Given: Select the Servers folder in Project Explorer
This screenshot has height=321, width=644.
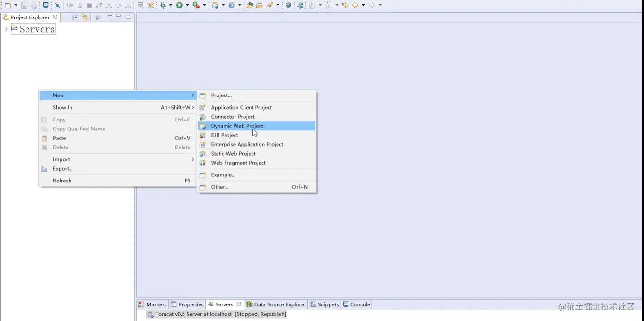Looking at the screenshot, I should pyautogui.click(x=33, y=29).
